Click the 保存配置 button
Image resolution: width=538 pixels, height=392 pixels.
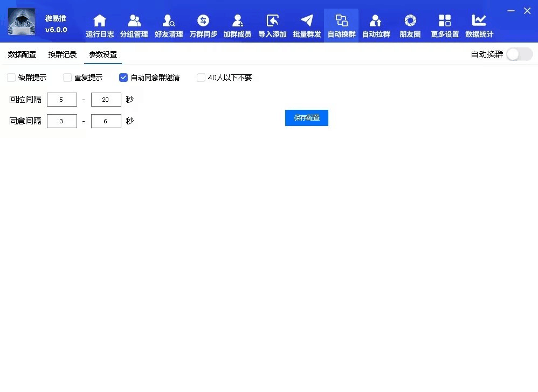pyautogui.click(x=306, y=118)
